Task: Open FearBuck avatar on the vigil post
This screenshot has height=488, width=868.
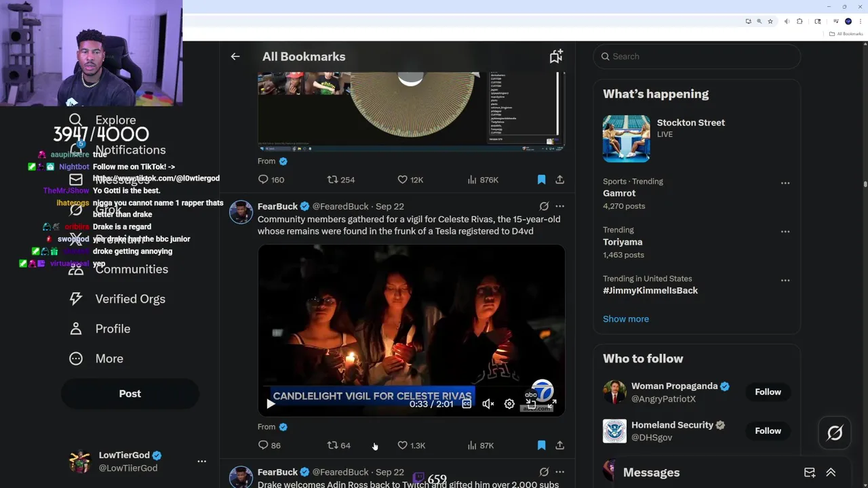Action: 241,212
